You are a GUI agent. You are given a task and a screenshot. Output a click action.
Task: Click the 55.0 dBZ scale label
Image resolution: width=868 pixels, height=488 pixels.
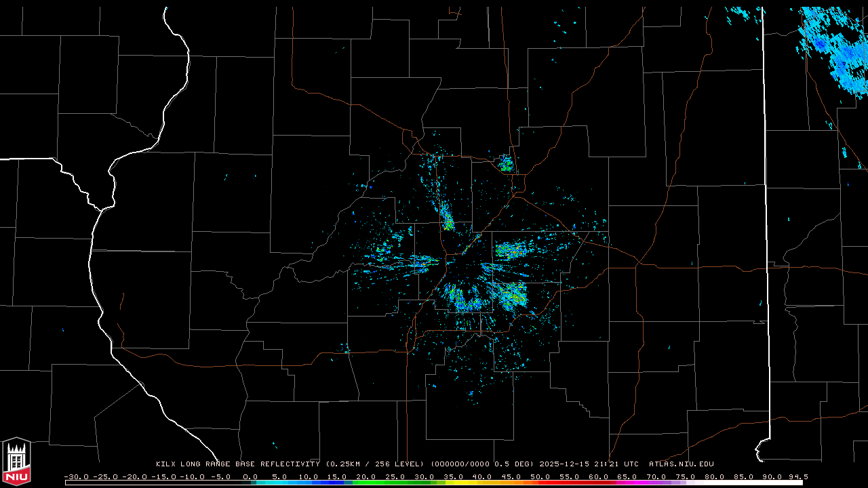coord(570,476)
